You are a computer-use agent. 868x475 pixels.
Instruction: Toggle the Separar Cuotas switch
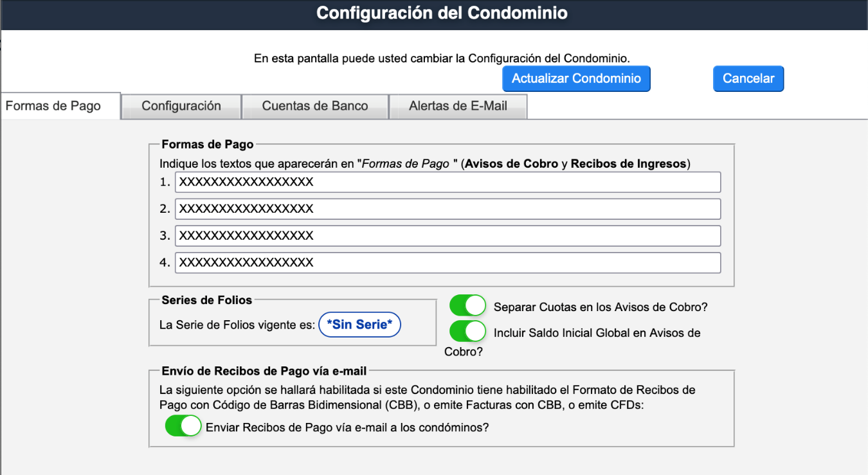coord(467,305)
